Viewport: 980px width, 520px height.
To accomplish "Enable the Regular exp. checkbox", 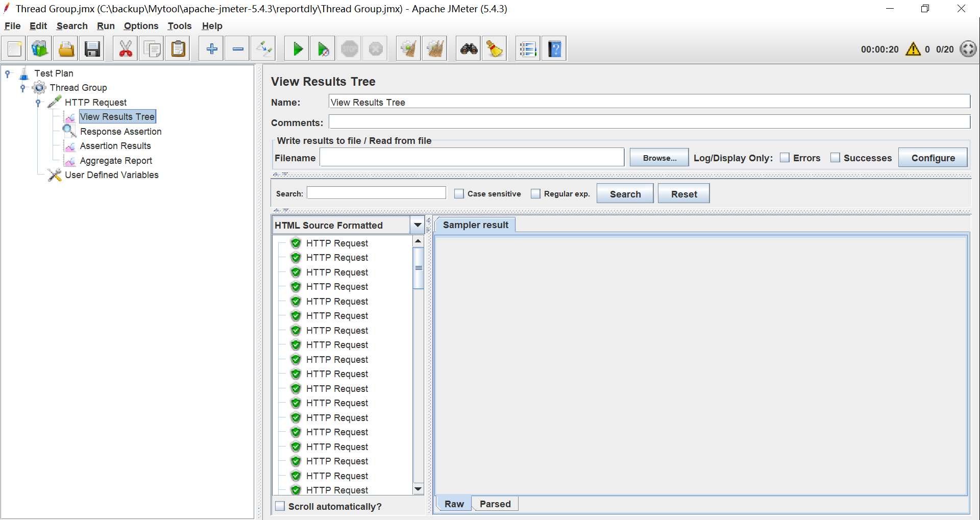I will pyautogui.click(x=536, y=194).
